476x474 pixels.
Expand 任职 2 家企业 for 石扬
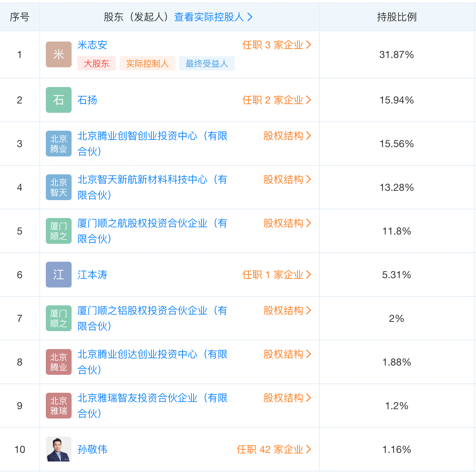[x=277, y=100]
